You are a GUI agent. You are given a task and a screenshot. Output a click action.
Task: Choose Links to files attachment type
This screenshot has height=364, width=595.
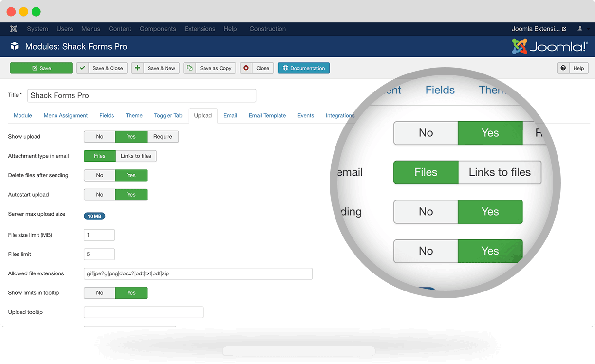(x=136, y=156)
